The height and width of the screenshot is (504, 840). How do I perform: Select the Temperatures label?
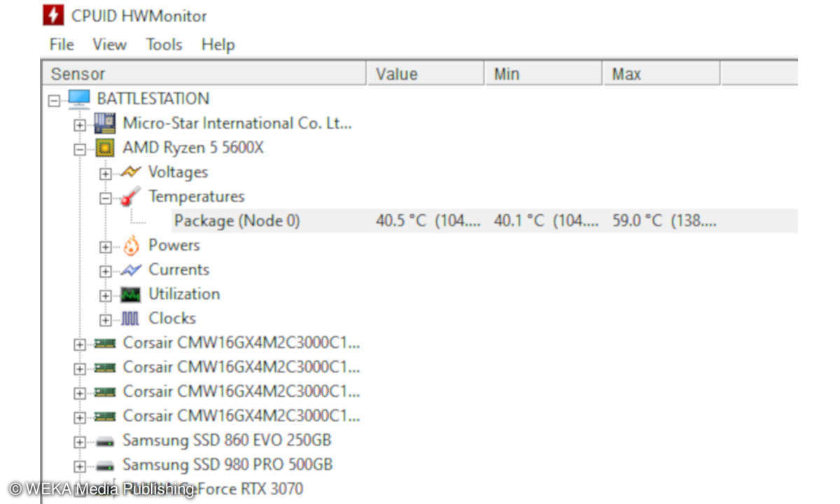coord(196,197)
